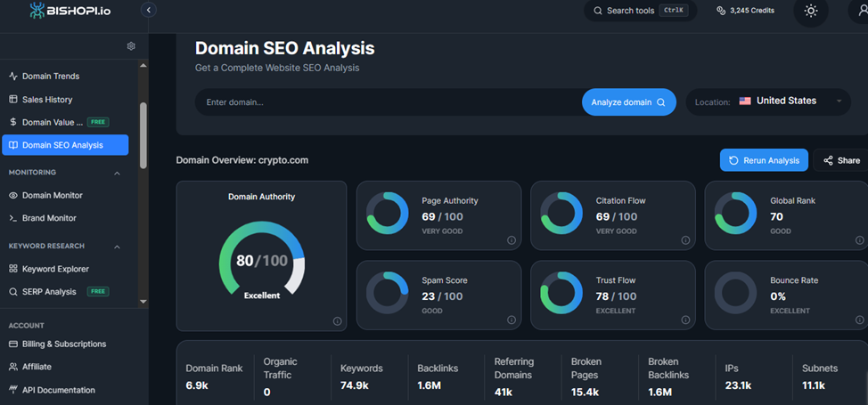Click the Keyword Explorer grid icon
This screenshot has width=868, height=405.
(13, 269)
